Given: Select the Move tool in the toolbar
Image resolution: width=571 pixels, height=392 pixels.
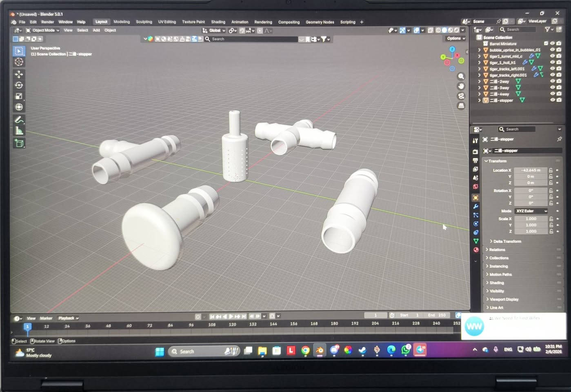Looking at the screenshot, I should tap(19, 74).
